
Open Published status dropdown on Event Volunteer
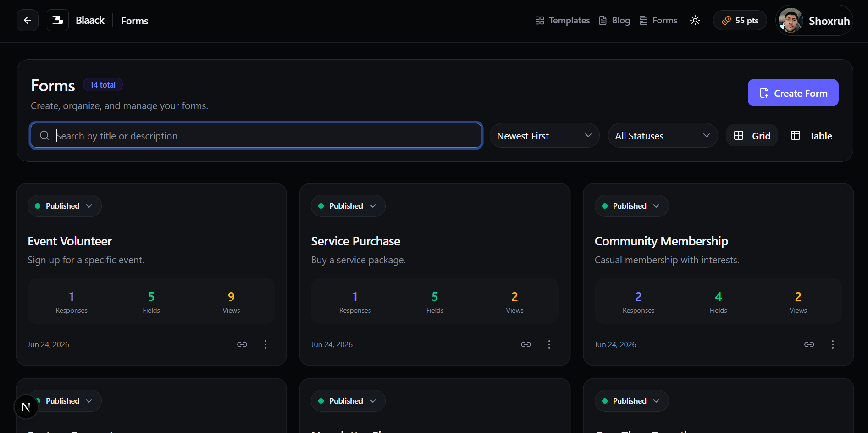[64, 206]
